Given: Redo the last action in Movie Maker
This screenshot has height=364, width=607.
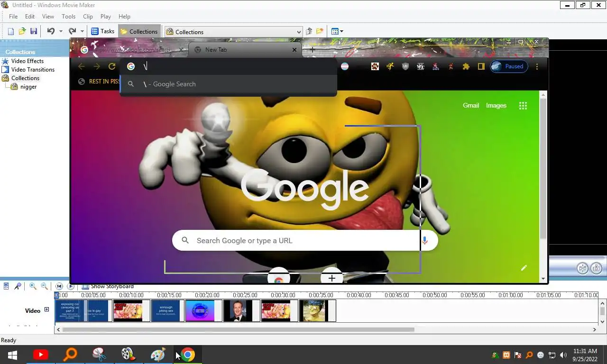Looking at the screenshot, I should 72,31.
